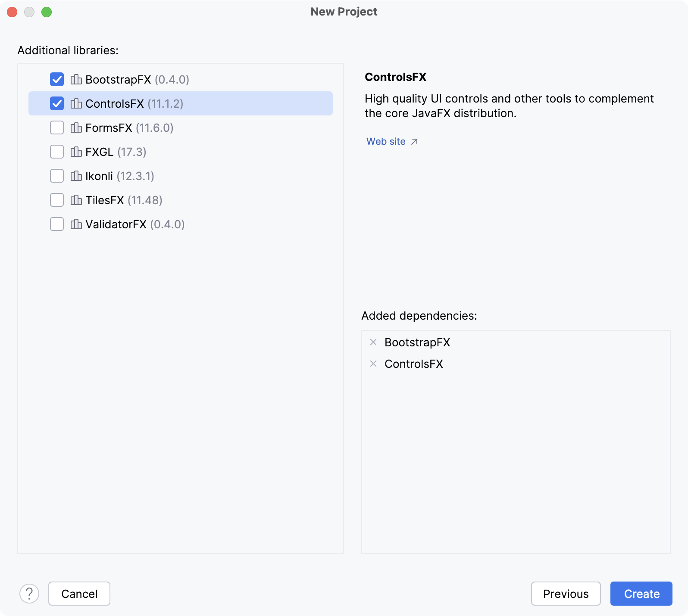Open the ControlsFX Web site link
The height and width of the screenshot is (616, 688).
click(386, 142)
